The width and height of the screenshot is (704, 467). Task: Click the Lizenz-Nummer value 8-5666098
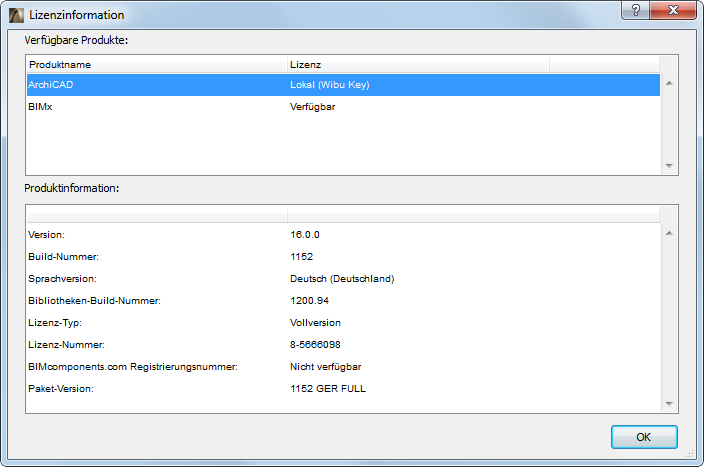tap(315, 345)
